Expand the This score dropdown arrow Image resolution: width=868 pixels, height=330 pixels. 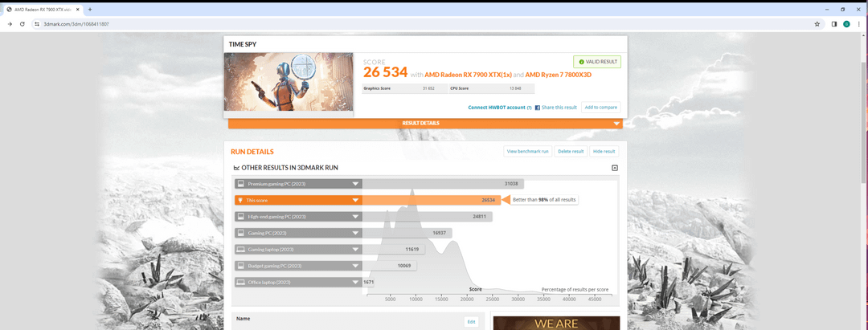pyautogui.click(x=355, y=200)
